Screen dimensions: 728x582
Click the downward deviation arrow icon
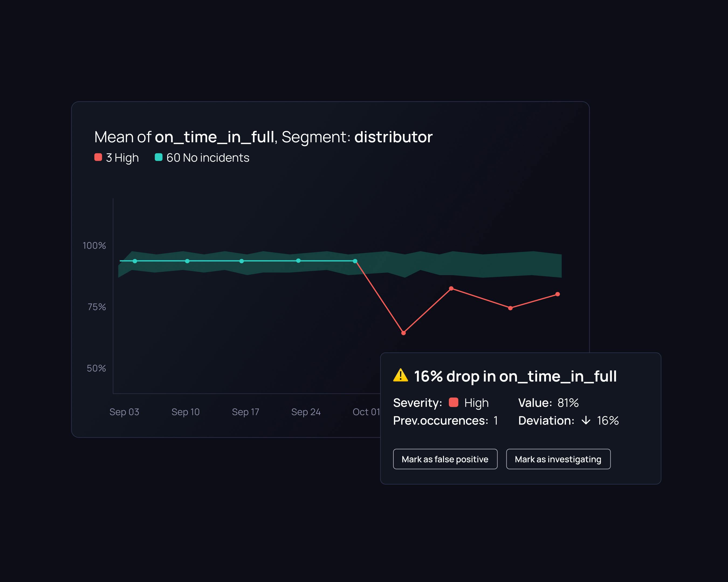tap(586, 420)
